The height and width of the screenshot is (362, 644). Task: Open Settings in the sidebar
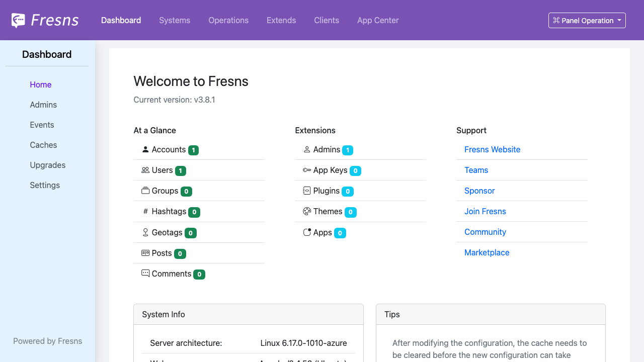[45, 185]
